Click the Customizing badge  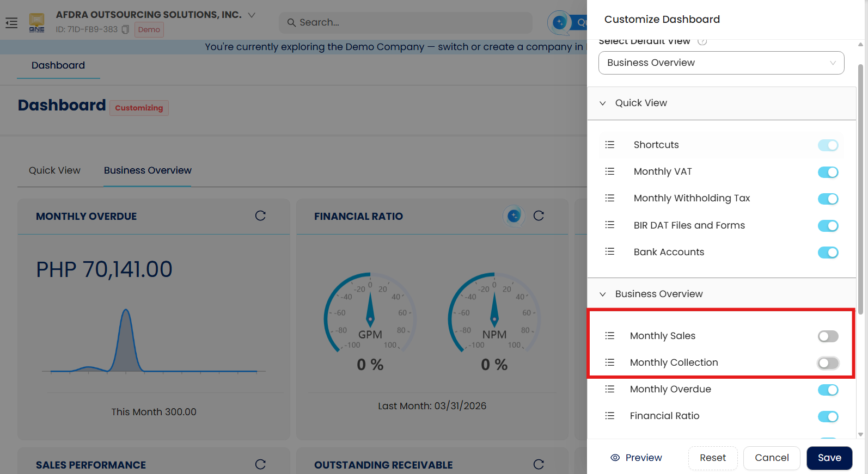139,108
